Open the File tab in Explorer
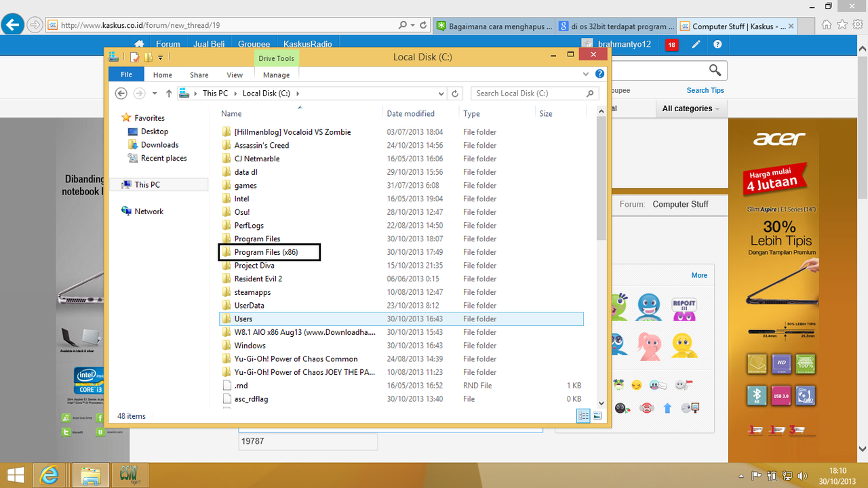This screenshot has height=488, width=868. coord(126,75)
